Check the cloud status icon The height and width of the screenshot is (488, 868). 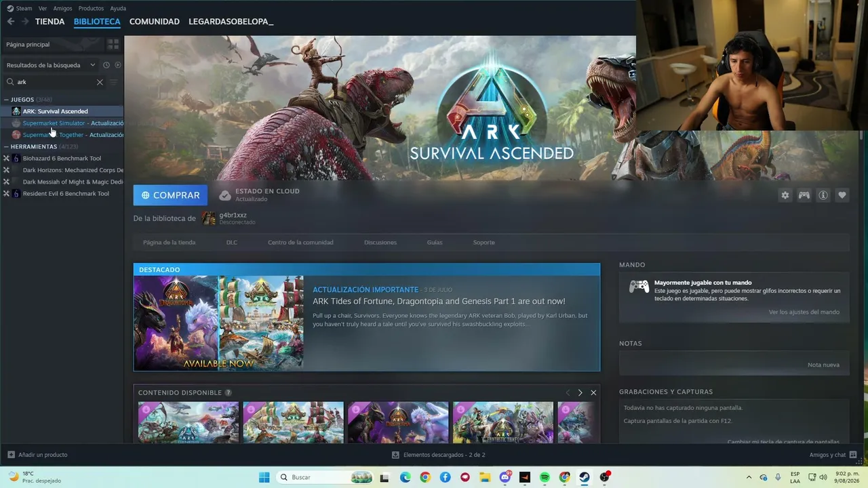tap(225, 195)
